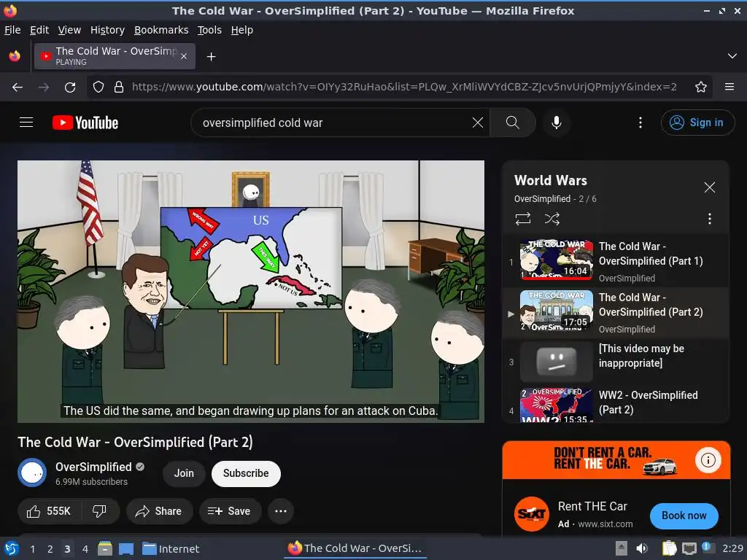The width and height of the screenshot is (747, 560).
Task: Go forward one page
Action: pos(43,87)
